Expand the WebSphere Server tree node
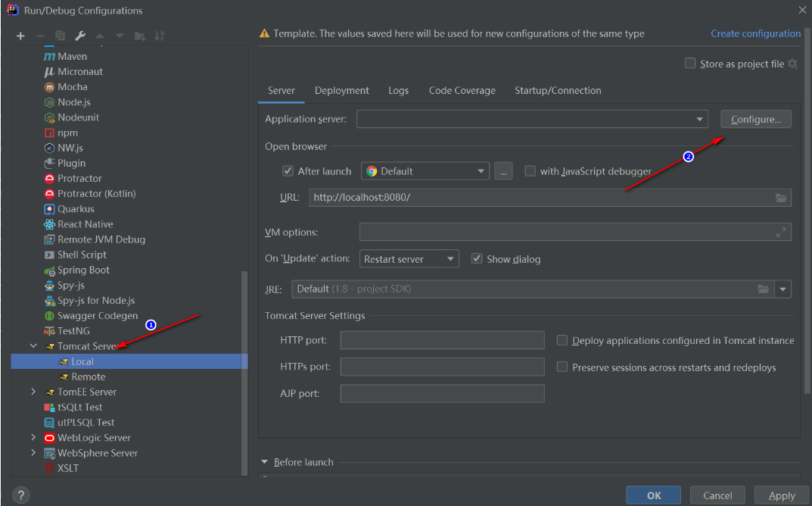The height and width of the screenshot is (506, 812). pyautogui.click(x=33, y=453)
